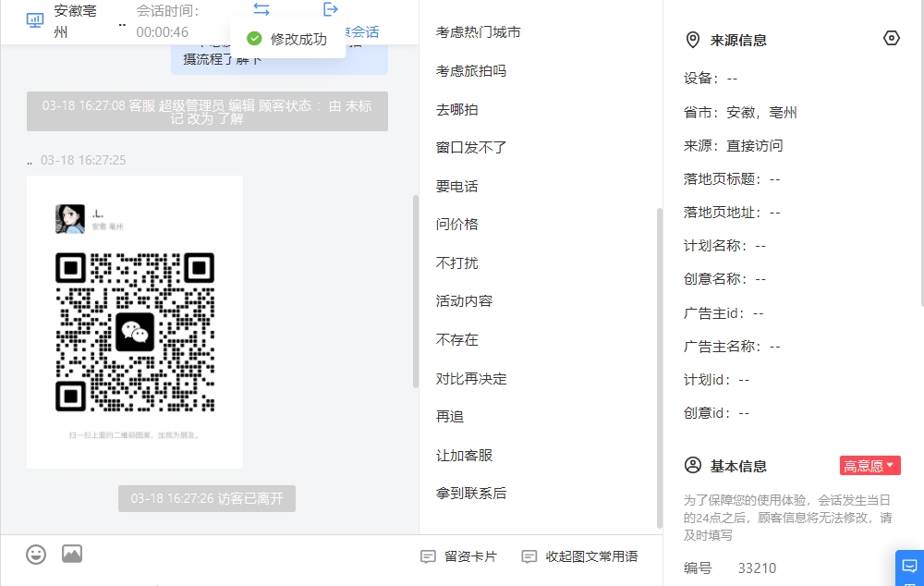Click the 创意名称 row
The width and height of the screenshot is (924, 586).
tap(724, 279)
